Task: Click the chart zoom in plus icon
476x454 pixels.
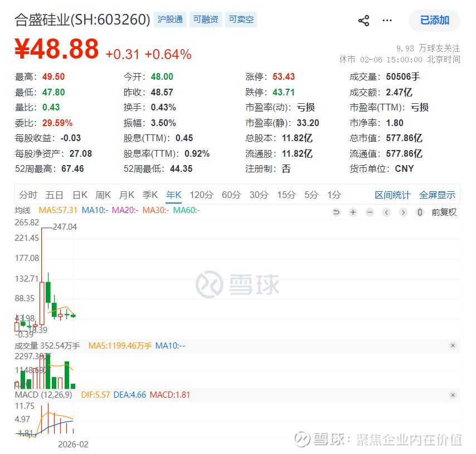Action: pos(353,212)
